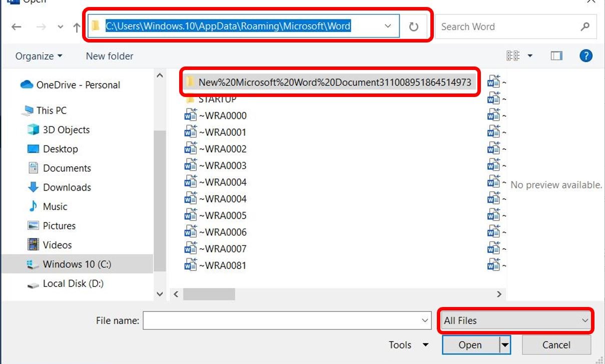The width and height of the screenshot is (605, 364).
Task: Expand the Open button split arrow
Action: 505,344
